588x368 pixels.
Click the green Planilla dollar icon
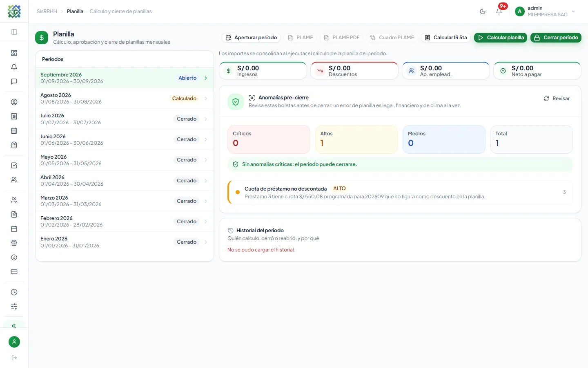(42, 38)
